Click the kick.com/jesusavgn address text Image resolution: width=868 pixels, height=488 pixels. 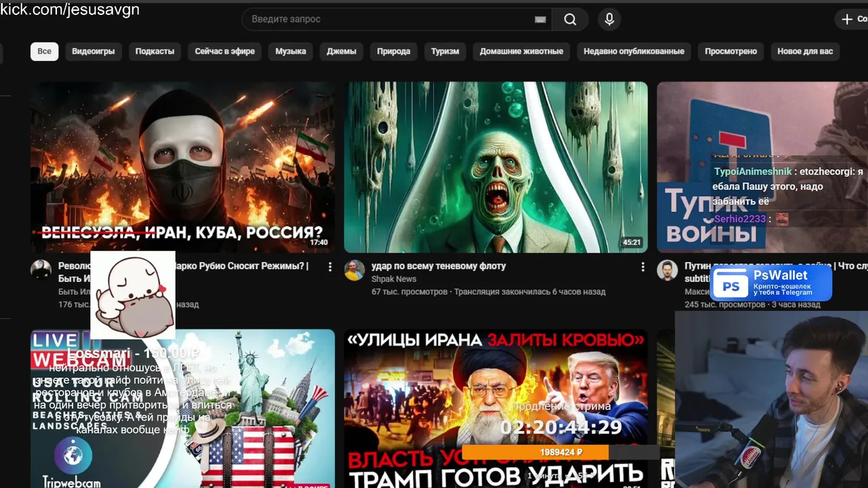pos(70,9)
